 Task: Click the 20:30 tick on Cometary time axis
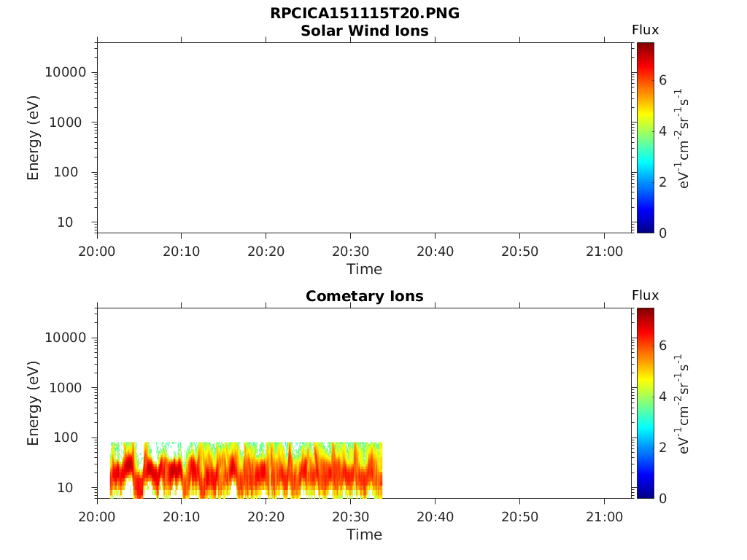pos(351,517)
